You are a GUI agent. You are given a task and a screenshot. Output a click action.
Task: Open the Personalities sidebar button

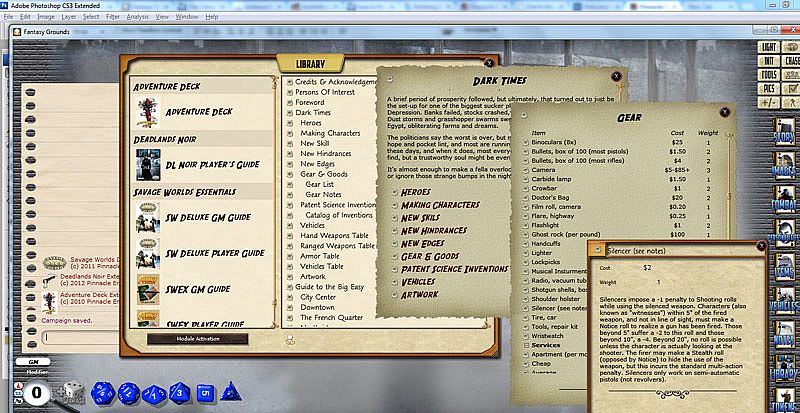[785, 233]
